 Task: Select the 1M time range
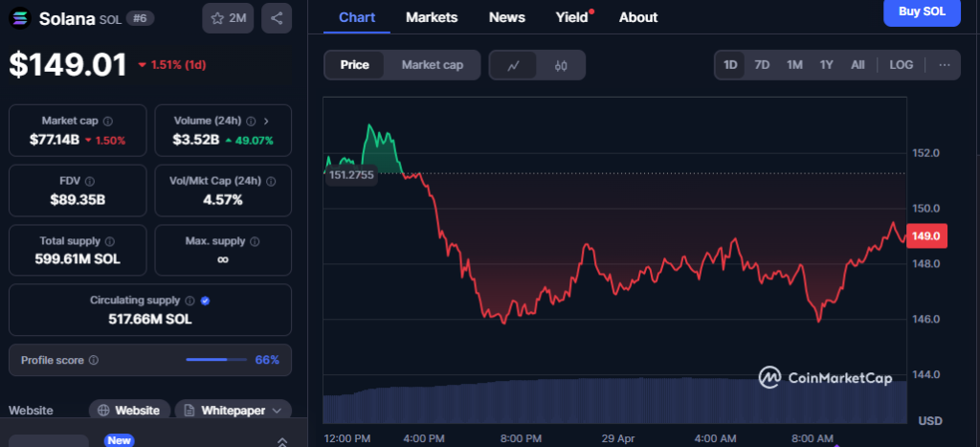(794, 65)
